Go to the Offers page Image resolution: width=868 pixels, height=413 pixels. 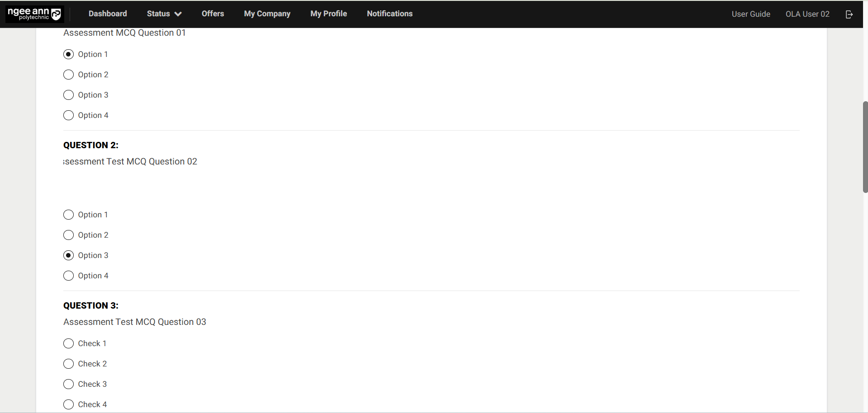[213, 14]
